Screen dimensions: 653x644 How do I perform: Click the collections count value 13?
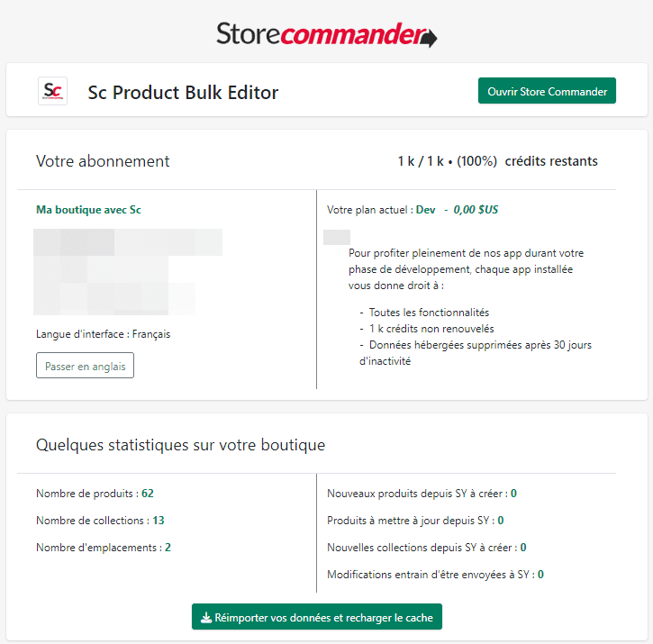click(x=158, y=521)
